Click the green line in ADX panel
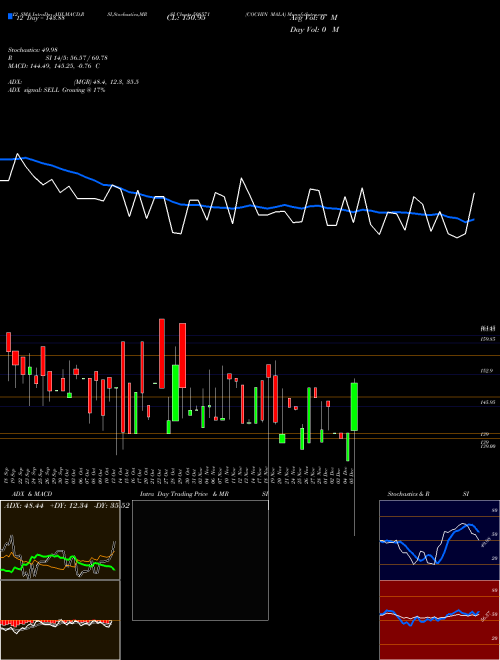 click(58, 562)
